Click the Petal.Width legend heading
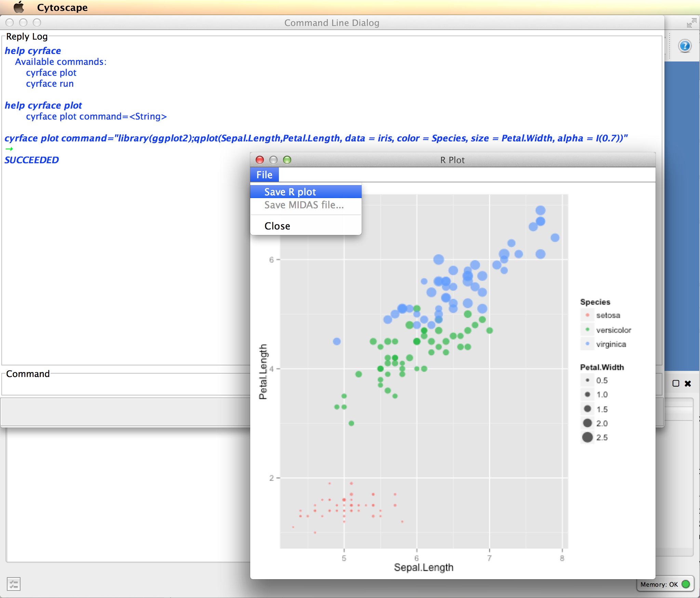Screen dimensions: 700x598 click(x=602, y=367)
